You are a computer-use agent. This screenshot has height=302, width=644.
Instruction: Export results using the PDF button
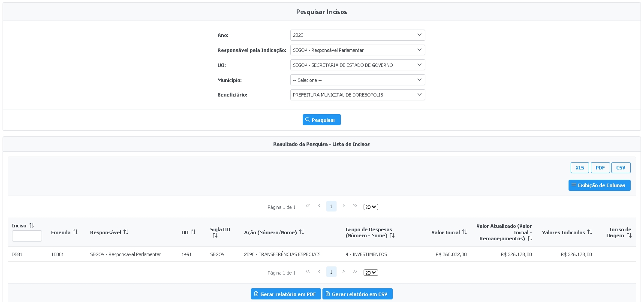pyautogui.click(x=600, y=168)
